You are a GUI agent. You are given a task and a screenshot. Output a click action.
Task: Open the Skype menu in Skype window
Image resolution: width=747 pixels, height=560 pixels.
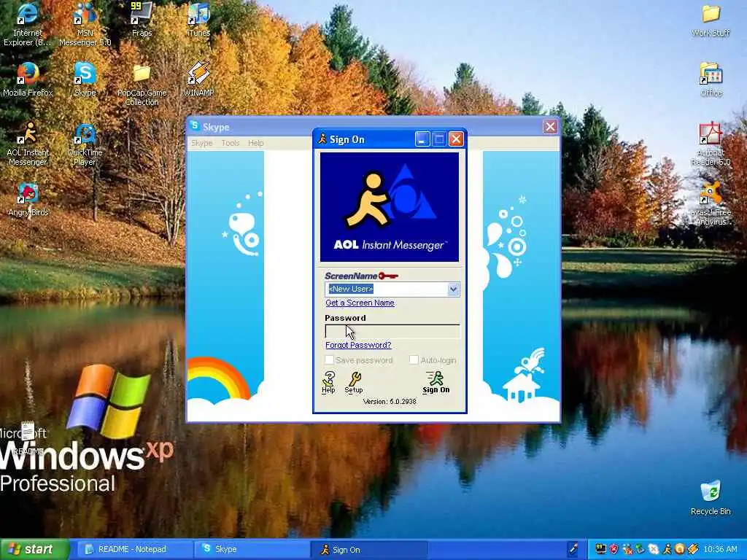pyautogui.click(x=201, y=143)
